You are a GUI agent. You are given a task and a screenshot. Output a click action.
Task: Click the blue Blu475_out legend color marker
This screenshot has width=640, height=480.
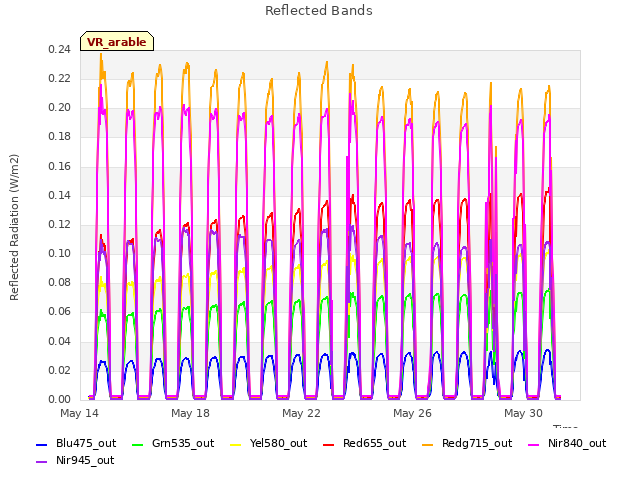(x=42, y=444)
